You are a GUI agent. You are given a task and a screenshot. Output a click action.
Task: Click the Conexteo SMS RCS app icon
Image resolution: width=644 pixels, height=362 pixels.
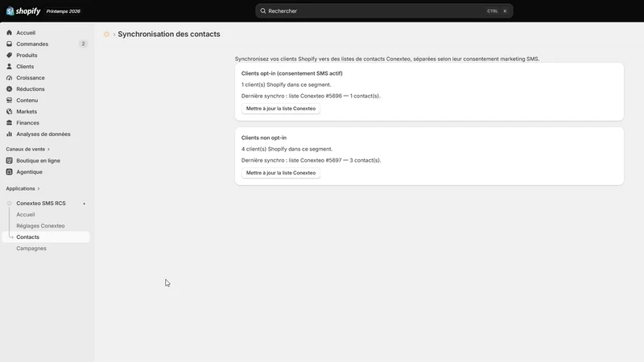click(x=9, y=204)
